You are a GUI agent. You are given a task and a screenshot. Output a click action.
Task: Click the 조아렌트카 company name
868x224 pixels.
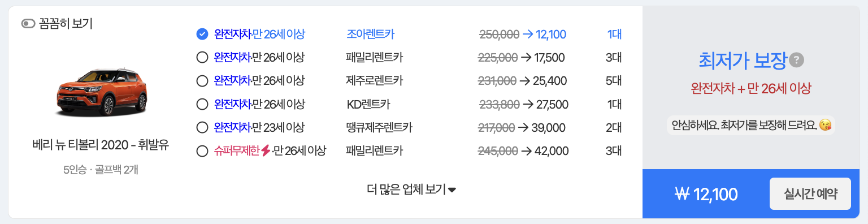[x=370, y=35]
